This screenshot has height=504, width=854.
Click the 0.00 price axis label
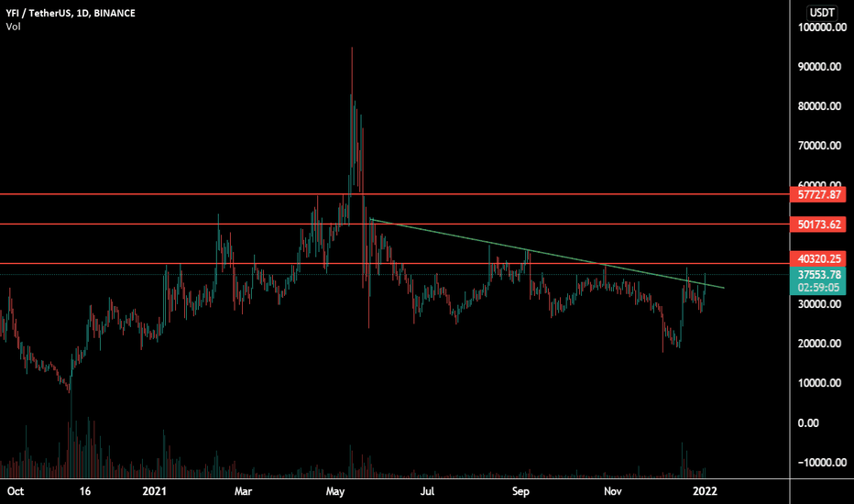(808, 422)
